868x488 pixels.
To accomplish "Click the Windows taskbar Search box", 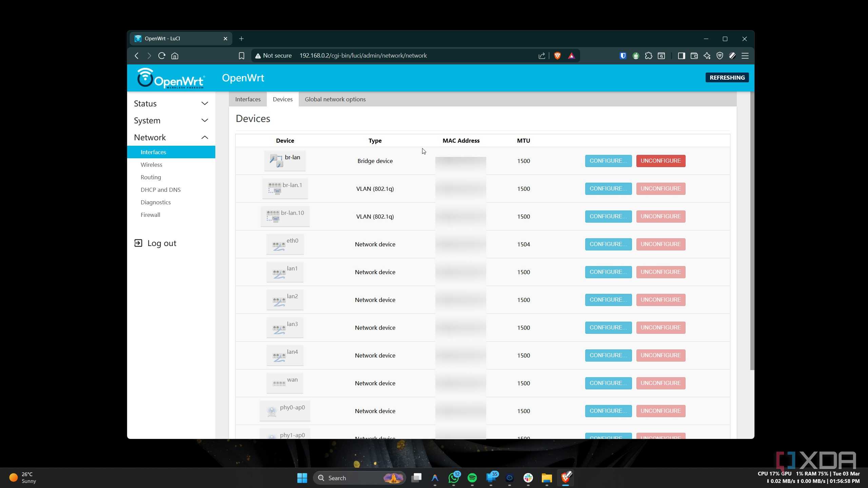I will tap(359, 478).
